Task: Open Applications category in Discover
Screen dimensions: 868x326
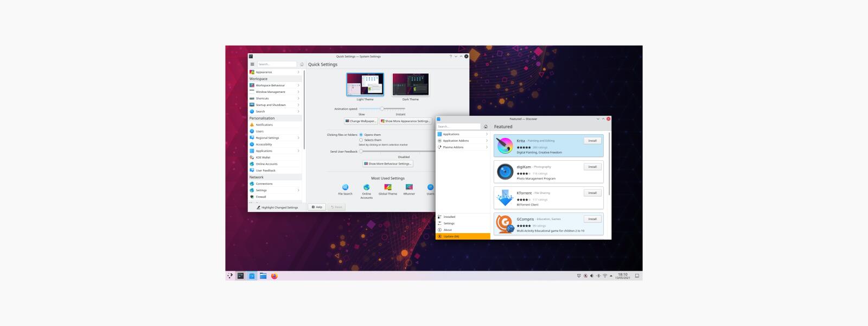Action: [463, 134]
